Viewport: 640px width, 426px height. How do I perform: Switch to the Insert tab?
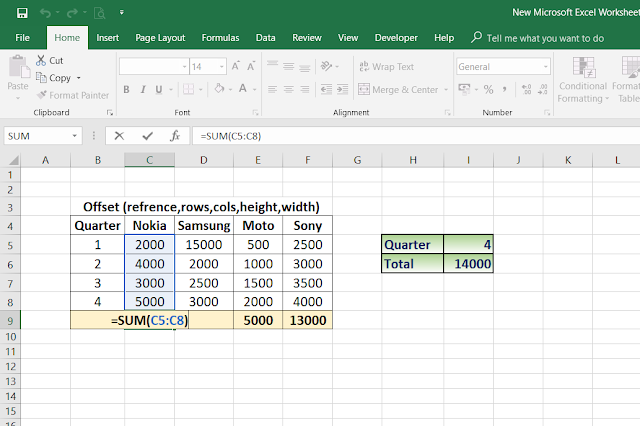(x=107, y=38)
